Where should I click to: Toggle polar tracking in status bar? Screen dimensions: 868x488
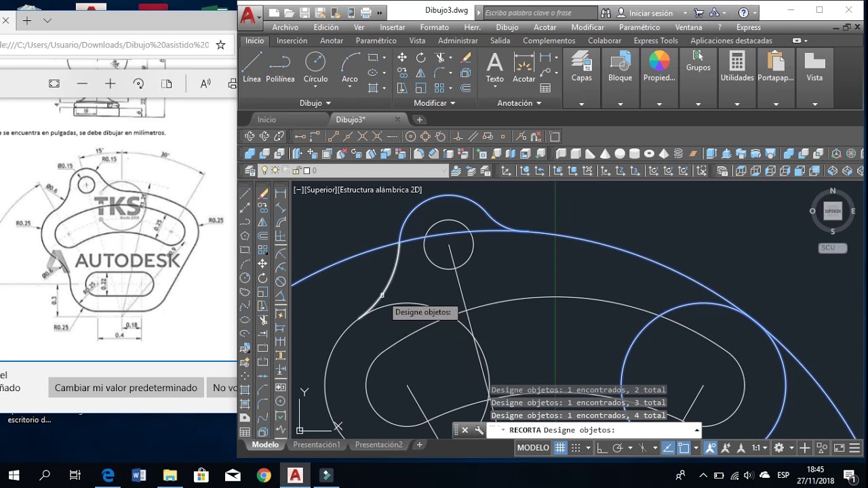[x=618, y=448]
